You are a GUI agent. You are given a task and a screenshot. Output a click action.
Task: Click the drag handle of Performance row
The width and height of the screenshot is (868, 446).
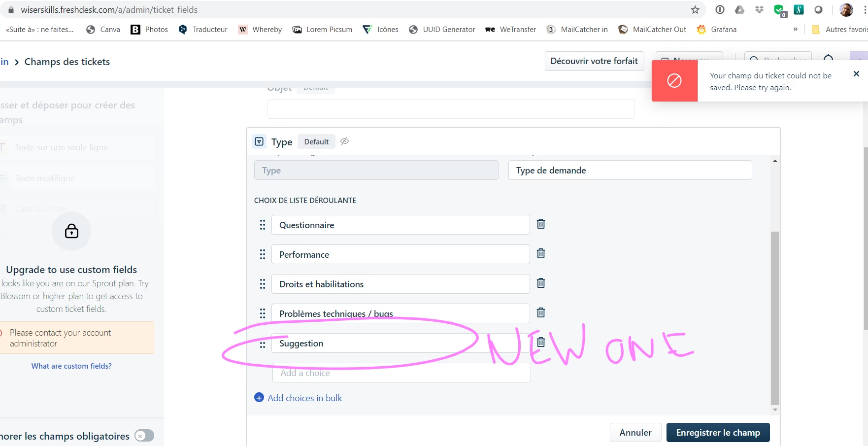click(x=263, y=254)
